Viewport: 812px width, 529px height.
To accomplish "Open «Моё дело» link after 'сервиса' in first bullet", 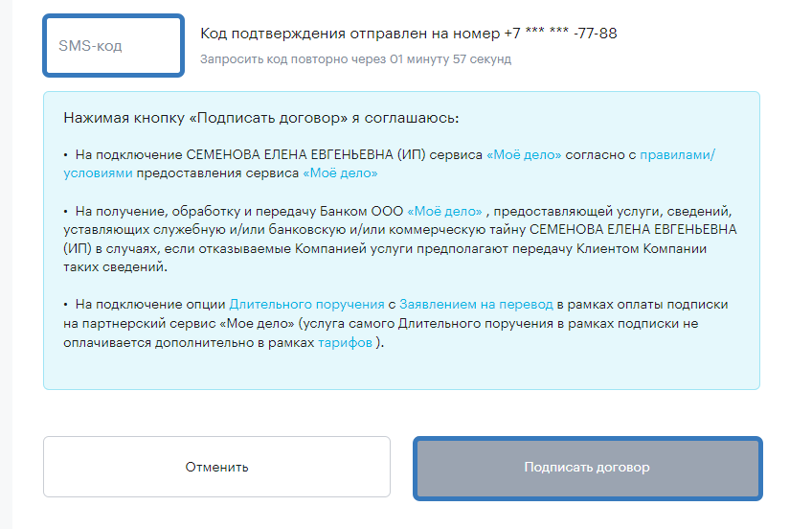I will coord(524,155).
